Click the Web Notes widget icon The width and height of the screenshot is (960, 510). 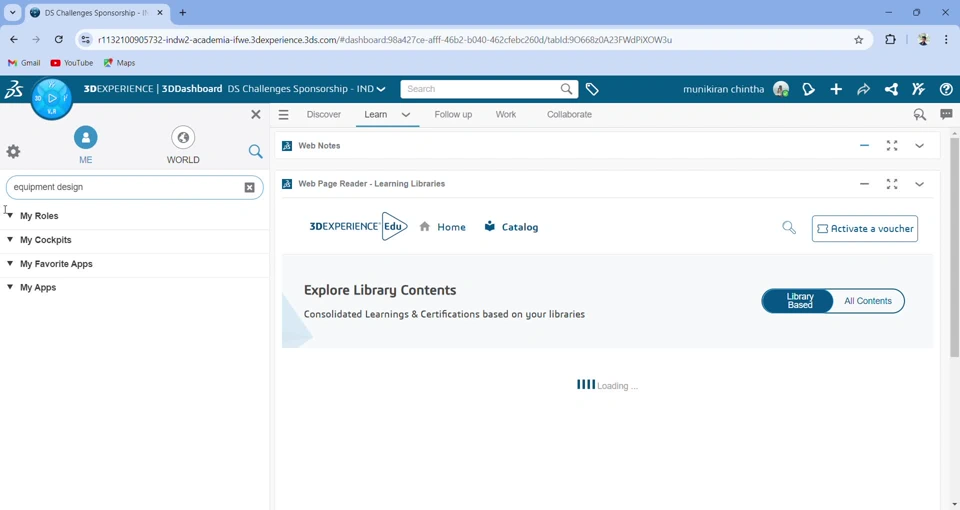point(287,146)
